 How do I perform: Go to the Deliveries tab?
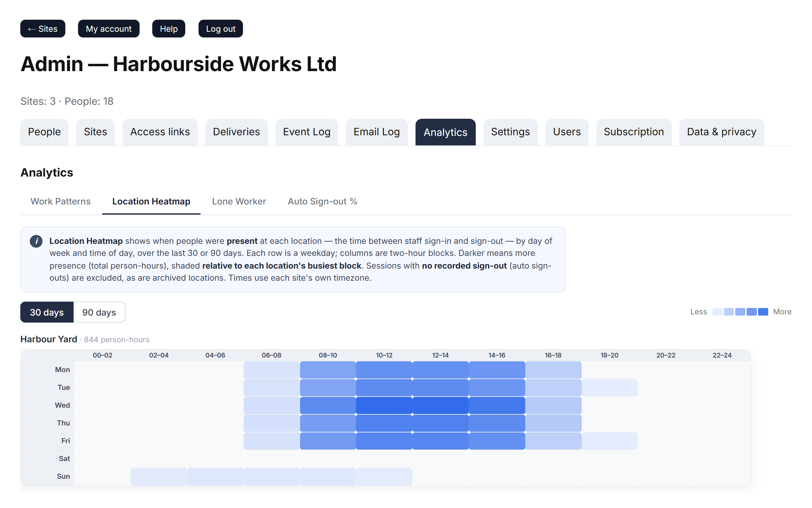coord(236,132)
